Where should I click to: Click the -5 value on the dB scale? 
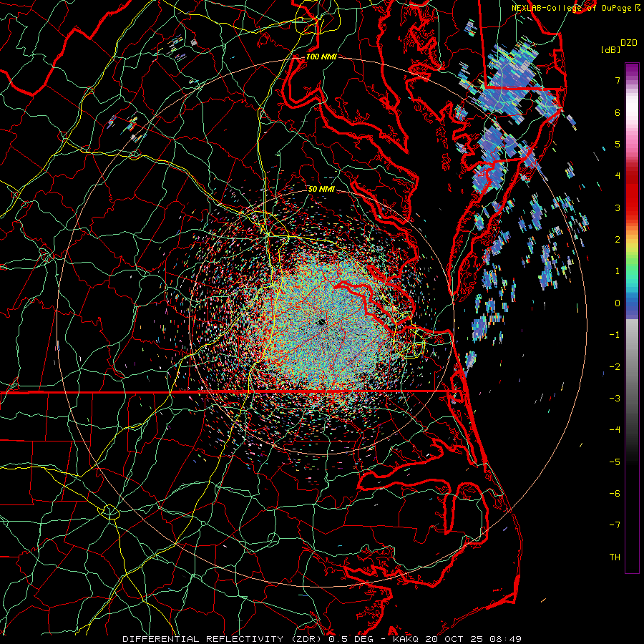click(x=615, y=462)
